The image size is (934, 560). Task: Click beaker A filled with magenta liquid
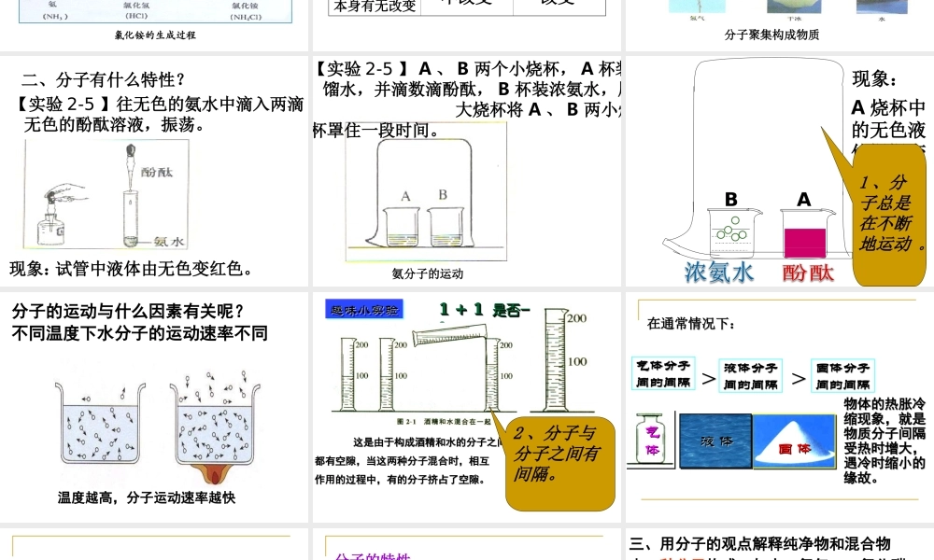coord(805,233)
